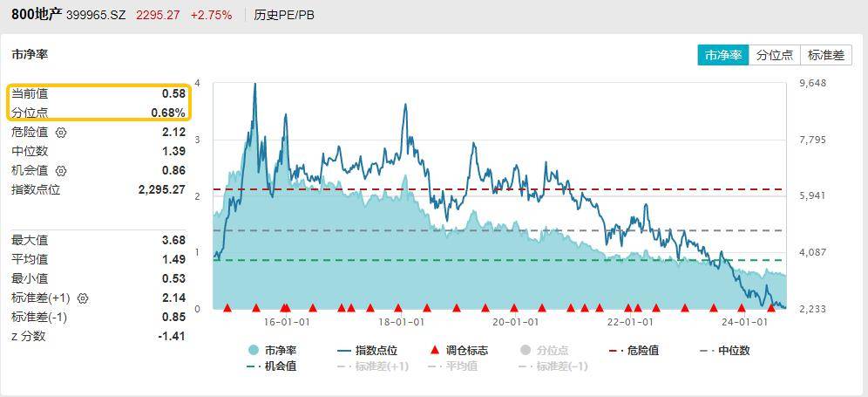Click the red 调仓标志 triangle in legend
868x397 pixels.
tap(435, 351)
